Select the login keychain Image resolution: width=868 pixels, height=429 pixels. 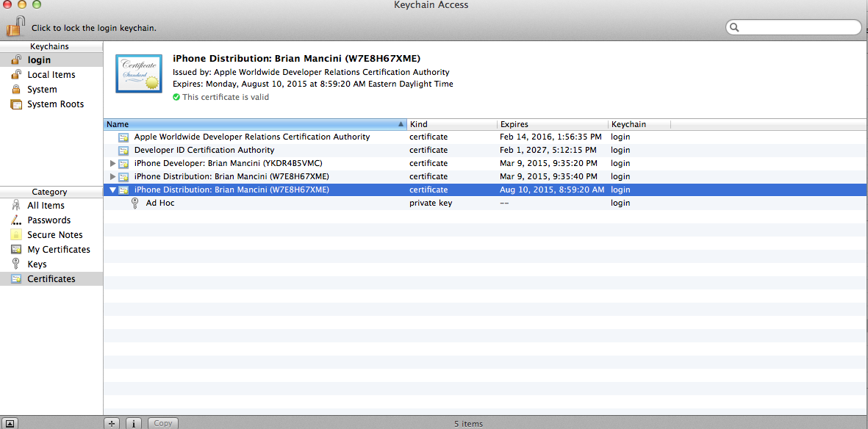[x=51, y=60]
